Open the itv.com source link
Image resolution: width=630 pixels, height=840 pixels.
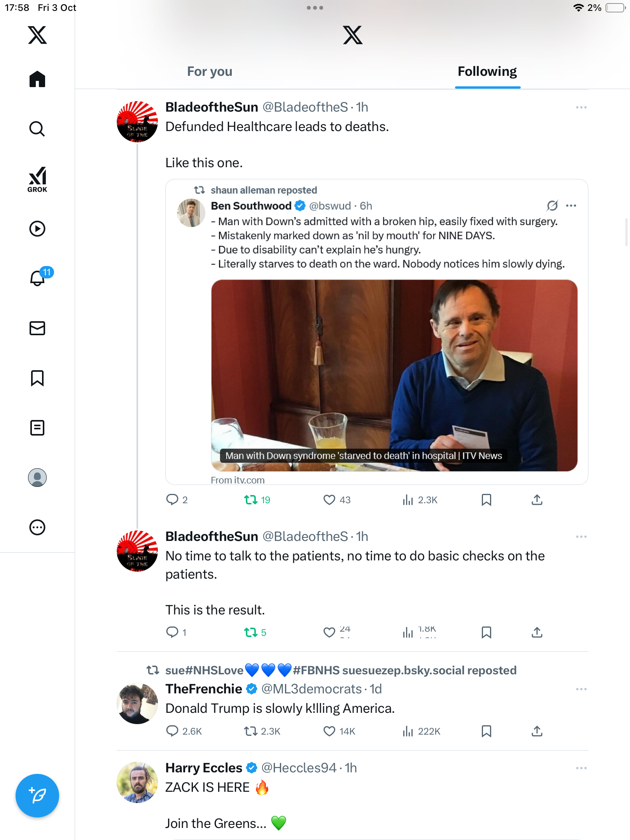[x=238, y=480]
